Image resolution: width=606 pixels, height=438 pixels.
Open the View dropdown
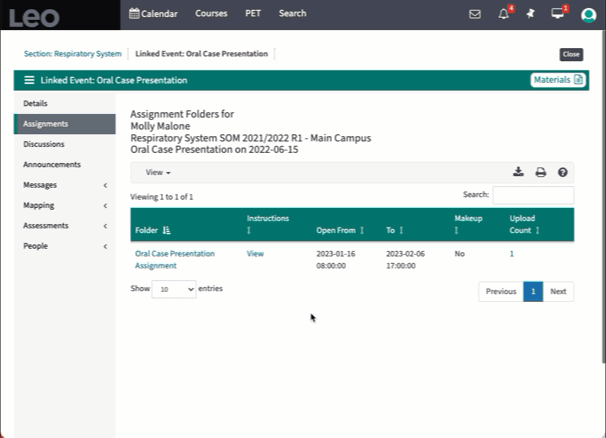158,172
